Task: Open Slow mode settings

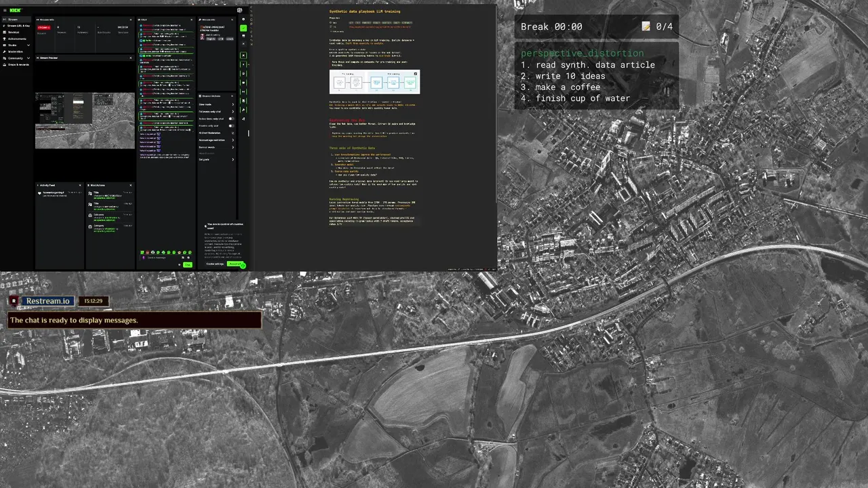Action: pyautogui.click(x=217, y=104)
